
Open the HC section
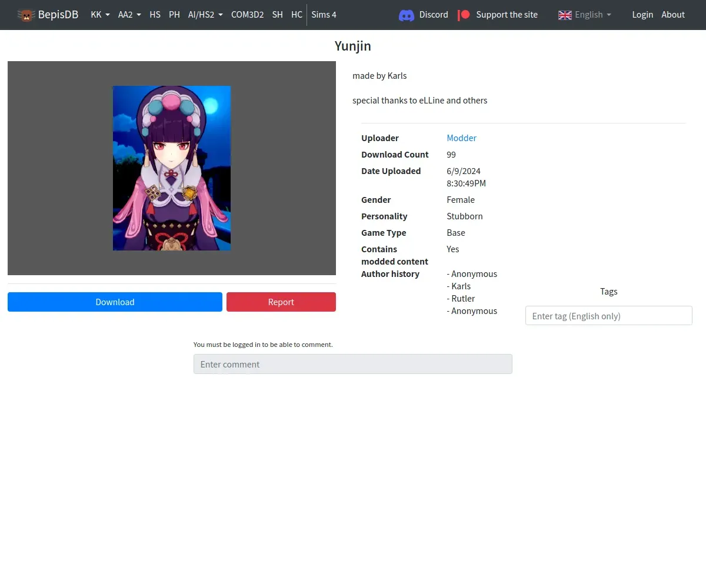297,15
